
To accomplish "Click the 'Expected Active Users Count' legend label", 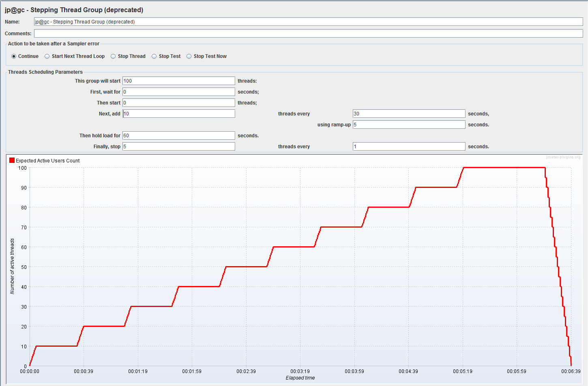I will 48,161.
